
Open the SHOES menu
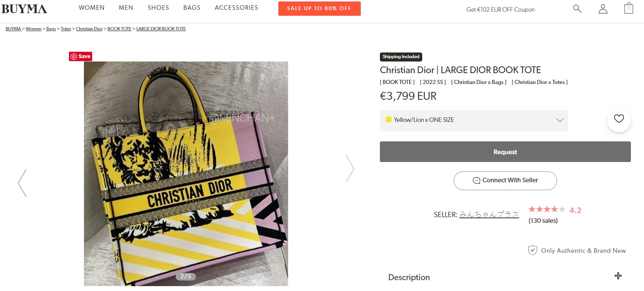158,7
